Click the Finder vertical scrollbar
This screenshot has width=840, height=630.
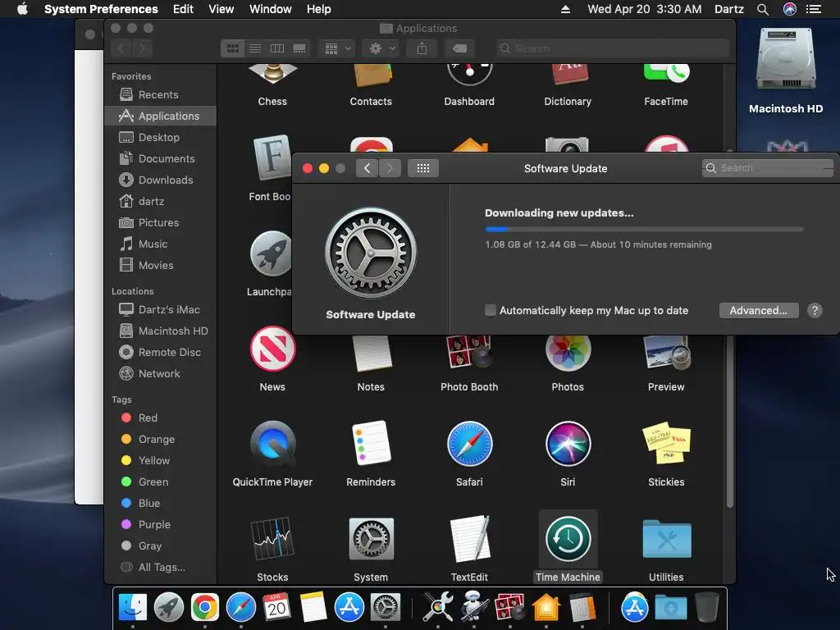(729, 421)
